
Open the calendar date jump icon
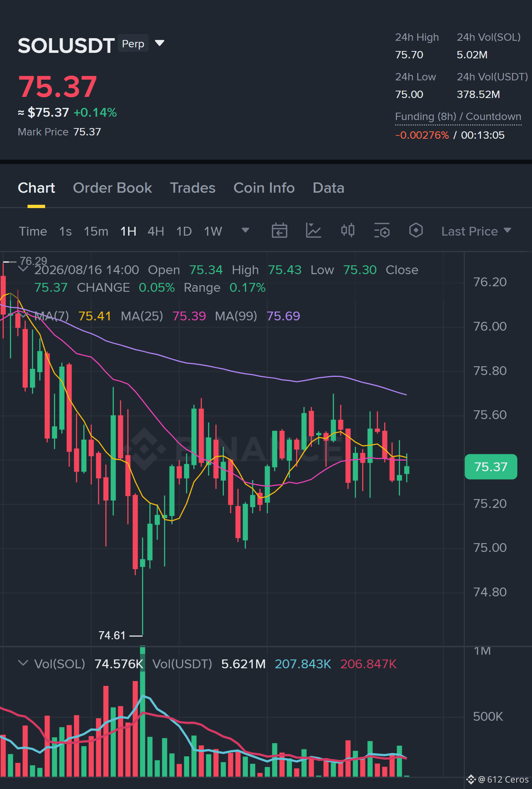pyautogui.click(x=279, y=231)
